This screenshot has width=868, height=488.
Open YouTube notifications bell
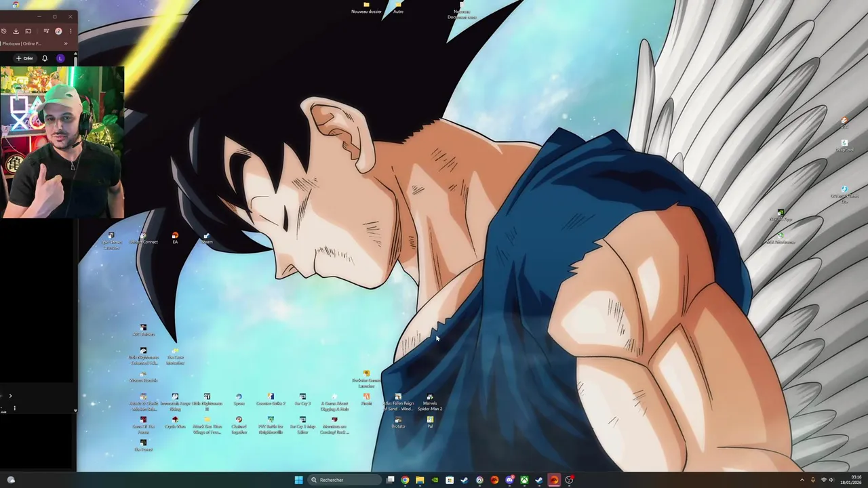(x=45, y=58)
